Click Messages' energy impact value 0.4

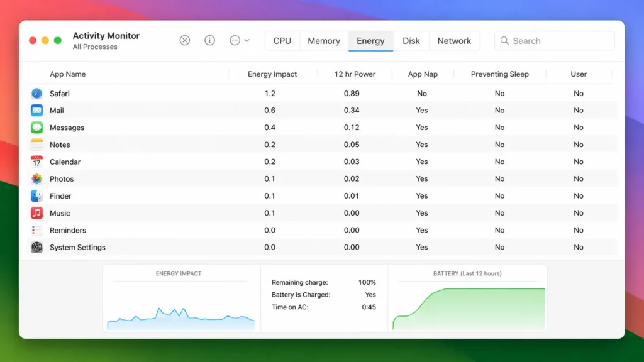270,127
